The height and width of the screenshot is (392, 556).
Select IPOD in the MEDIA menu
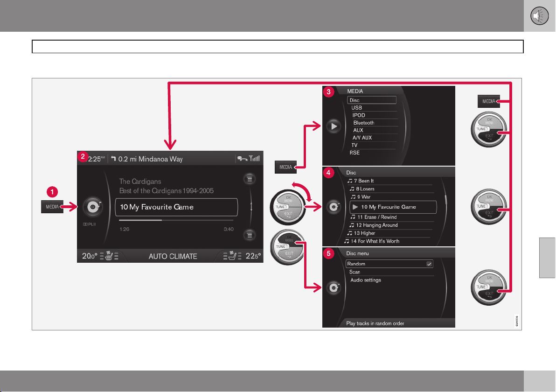[x=359, y=115]
